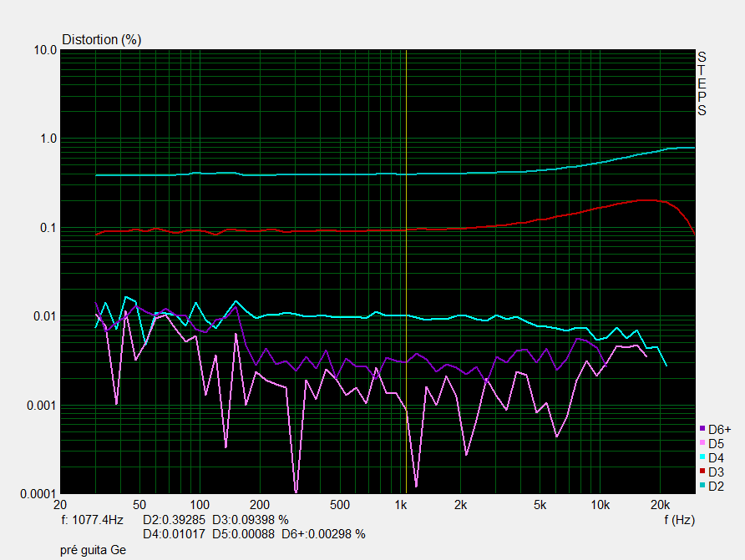The image size is (745, 560).
Task: Click the 20k x-axis tick label
Action: [x=660, y=505]
